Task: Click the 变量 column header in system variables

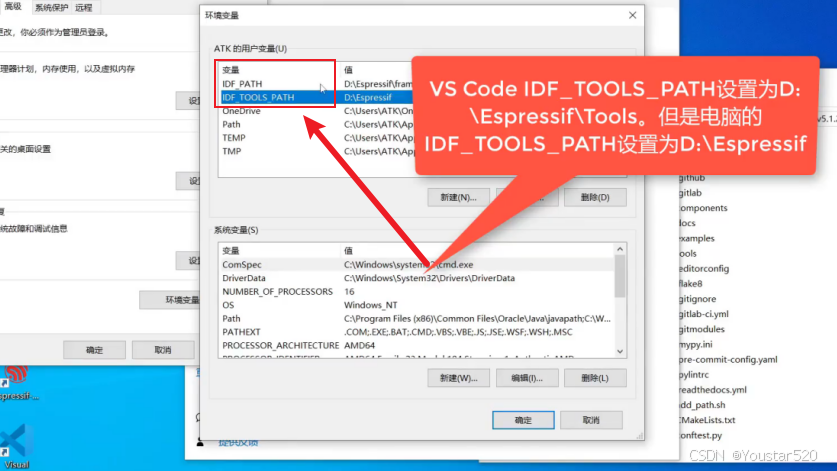Action: click(279, 251)
